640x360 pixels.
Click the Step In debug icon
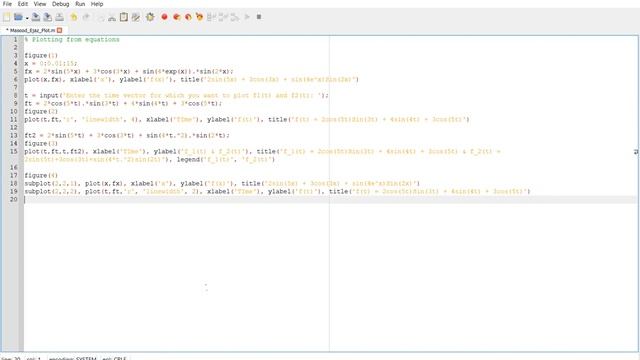pyautogui.click(x=223, y=17)
